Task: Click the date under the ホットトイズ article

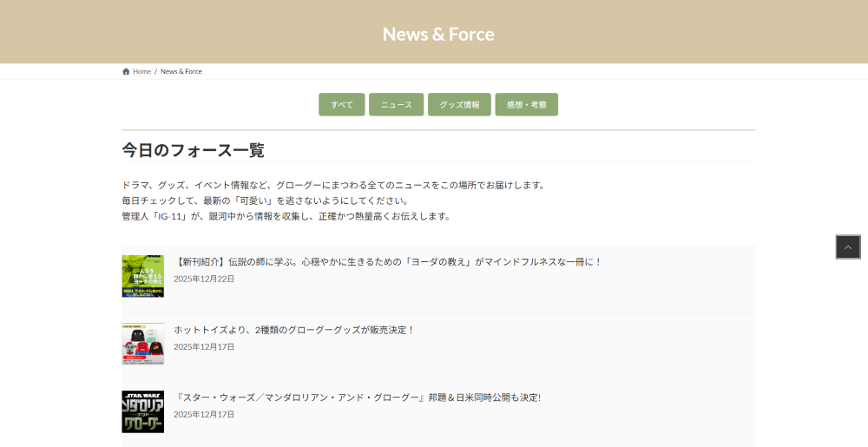Action: pos(204,346)
